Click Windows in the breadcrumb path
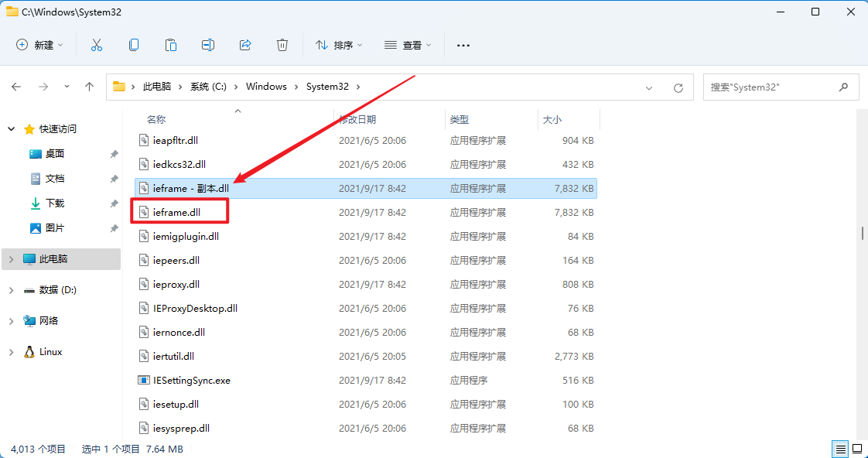Image resolution: width=868 pixels, height=458 pixels. [266, 87]
